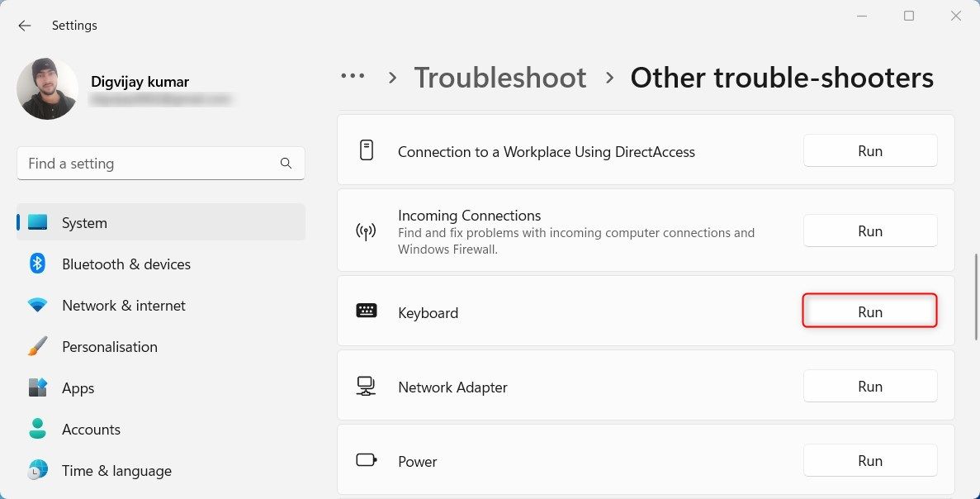
Task: Click the search magnifier in Find a setting
Action: click(x=286, y=164)
